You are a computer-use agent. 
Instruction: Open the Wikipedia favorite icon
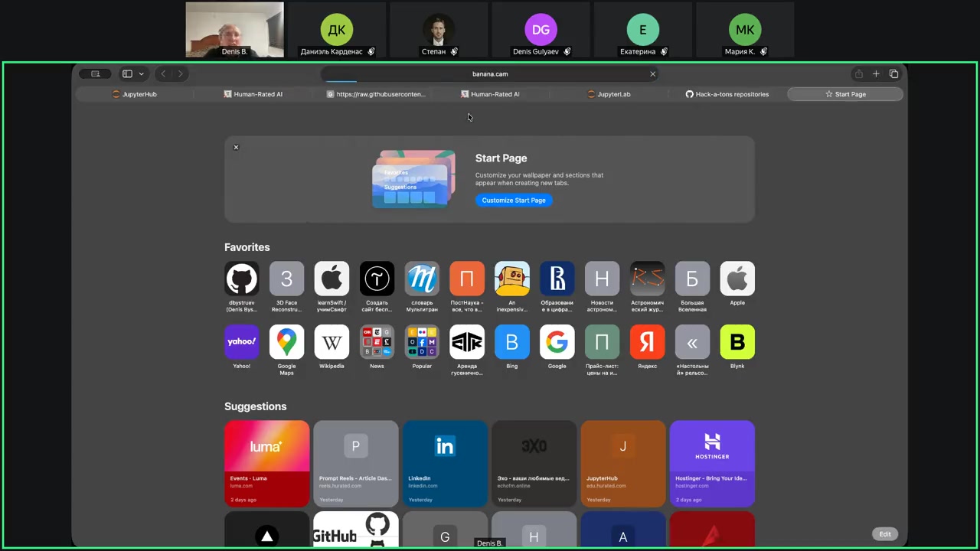pos(332,342)
